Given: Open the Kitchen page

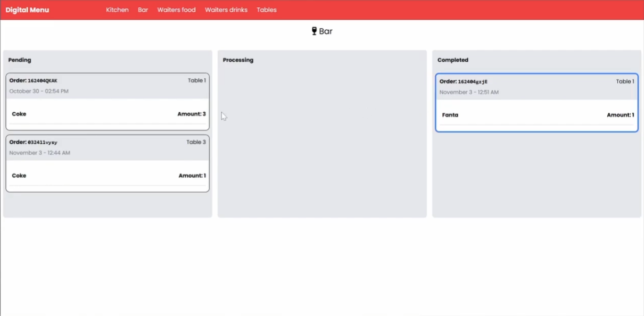Looking at the screenshot, I should pos(117,10).
